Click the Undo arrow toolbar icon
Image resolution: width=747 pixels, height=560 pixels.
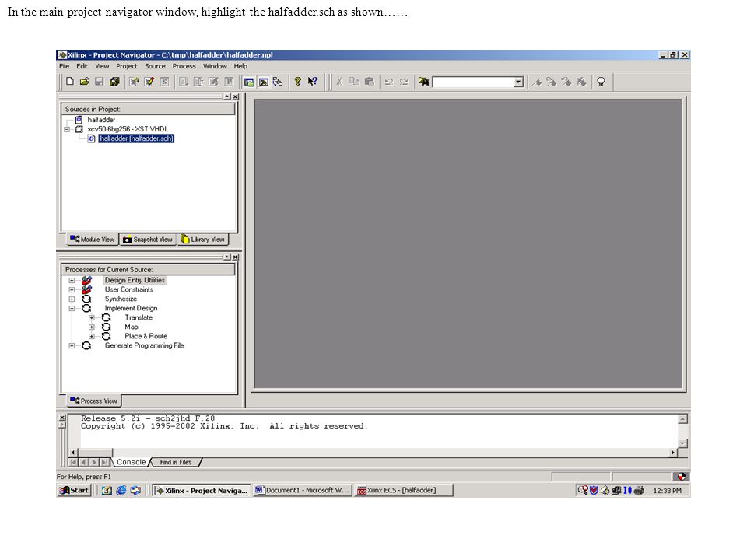click(x=389, y=82)
